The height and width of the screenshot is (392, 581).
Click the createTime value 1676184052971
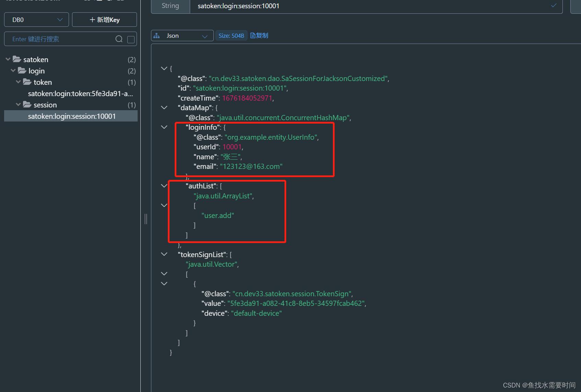[x=247, y=98]
